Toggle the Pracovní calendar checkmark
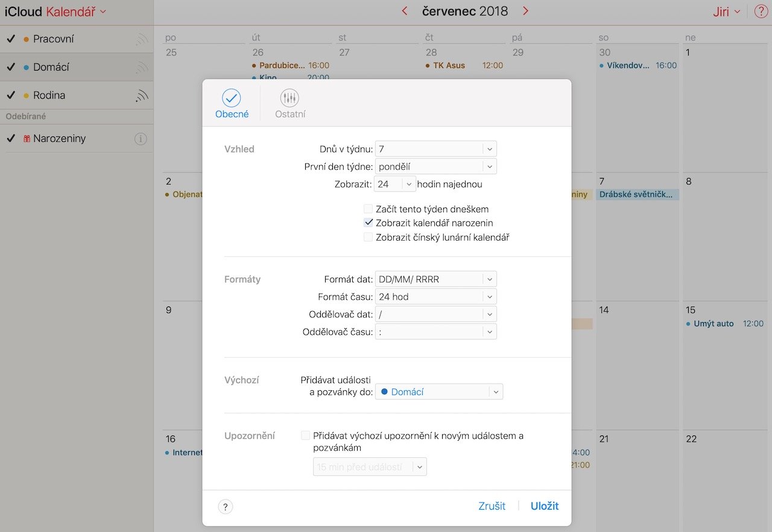772x532 pixels. (10, 39)
